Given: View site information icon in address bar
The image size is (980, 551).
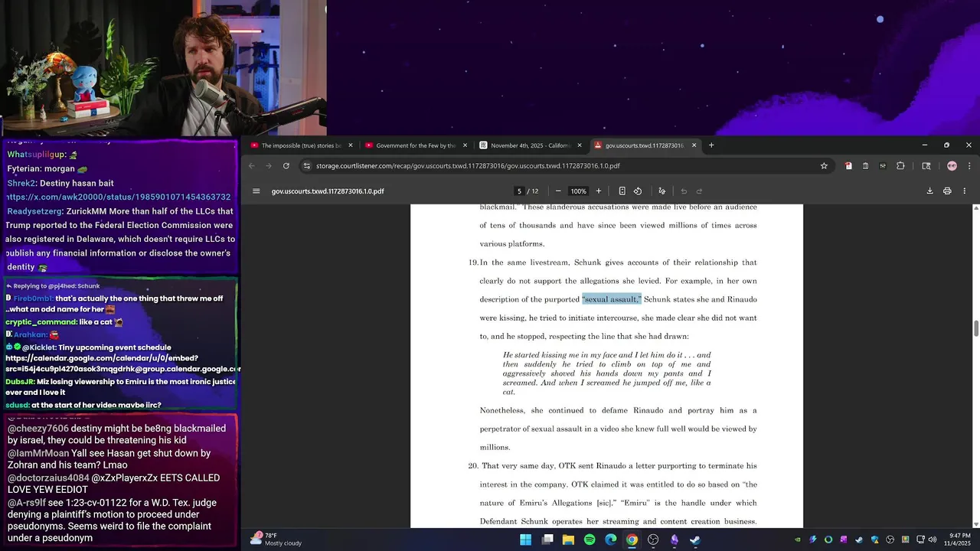Looking at the screenshot, I should [x=307, y=166].
